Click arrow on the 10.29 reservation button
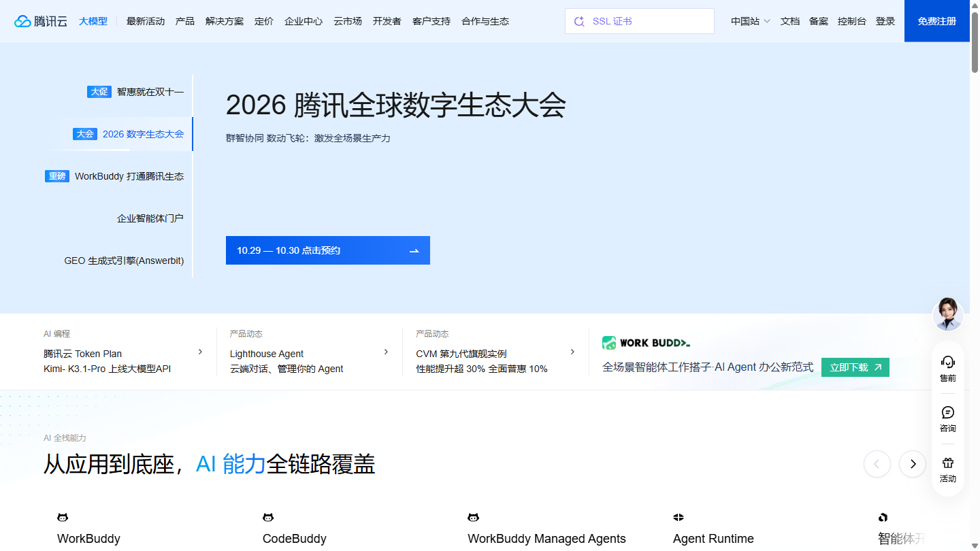Screen dimensions: 980x551 click(414, 251)
